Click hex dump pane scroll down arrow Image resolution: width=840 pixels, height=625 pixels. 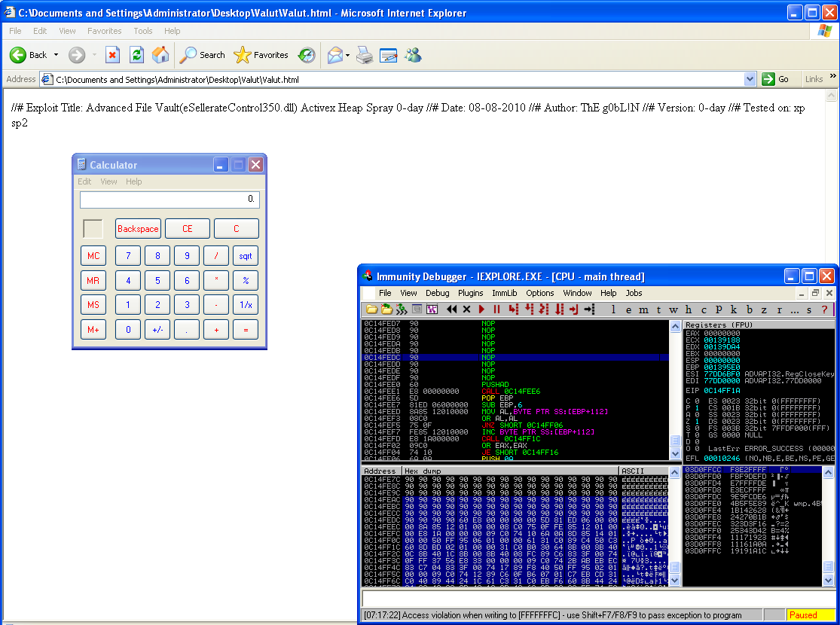675,580
